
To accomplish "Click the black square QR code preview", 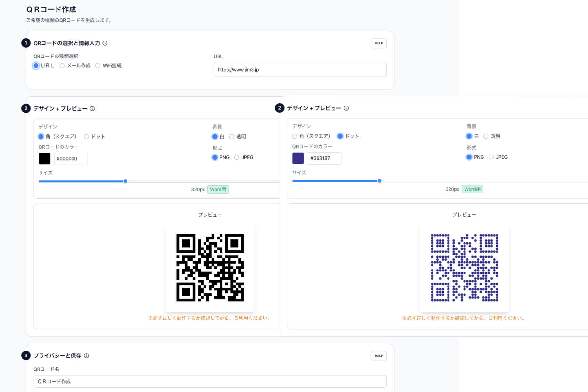I will 210,268.
